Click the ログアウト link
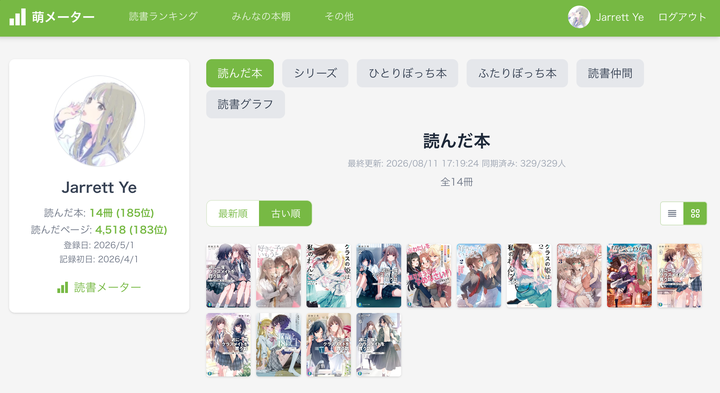Image resolution: width=720 pixels, height=393 pixels. (682, 17)
